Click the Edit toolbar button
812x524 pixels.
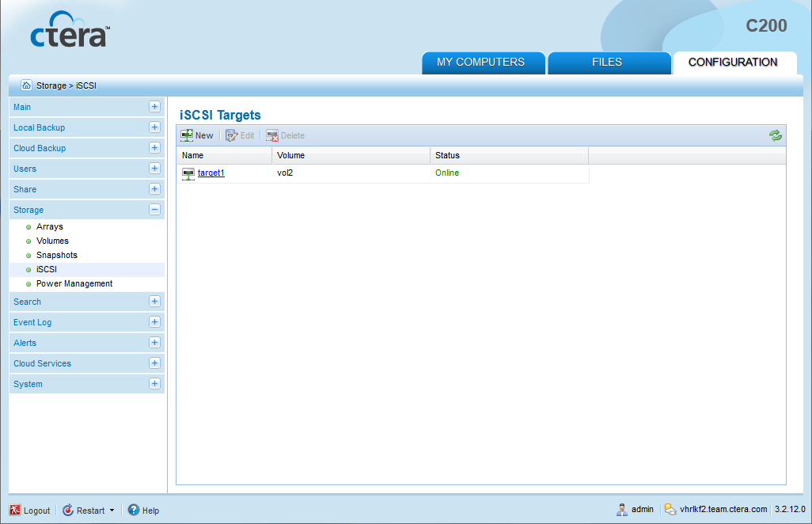click(x=240, y=135)
